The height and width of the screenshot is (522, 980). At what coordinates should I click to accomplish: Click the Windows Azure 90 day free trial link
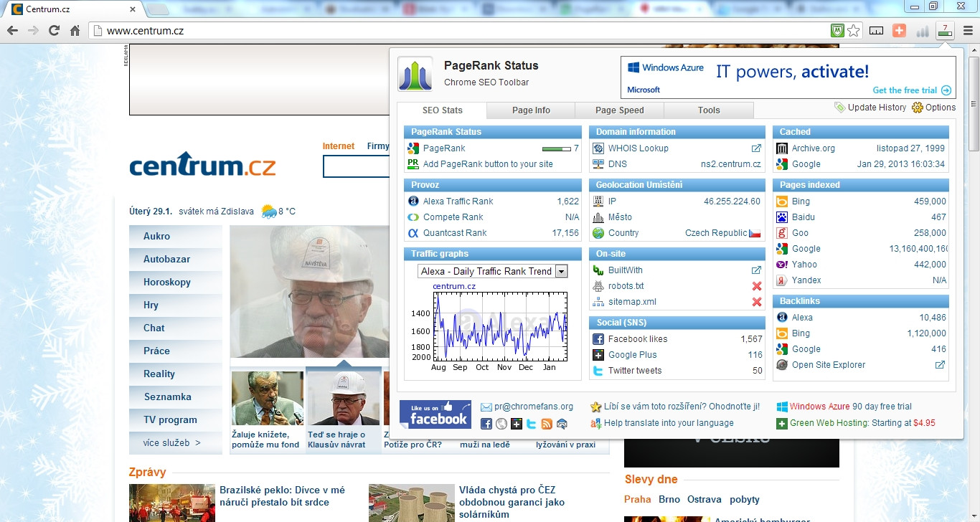click(851, 407)
